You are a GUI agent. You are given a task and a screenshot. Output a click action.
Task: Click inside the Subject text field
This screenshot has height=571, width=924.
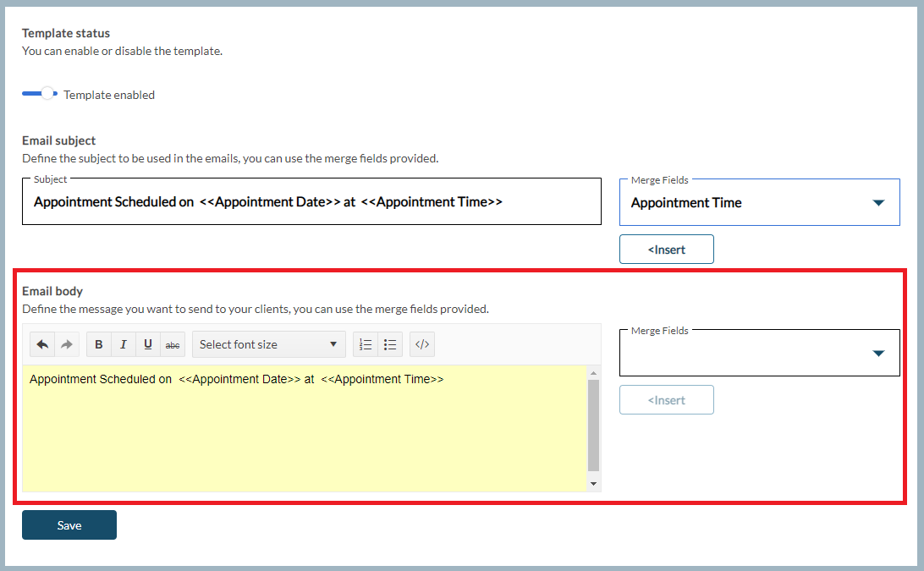click(x=311, y=202)
